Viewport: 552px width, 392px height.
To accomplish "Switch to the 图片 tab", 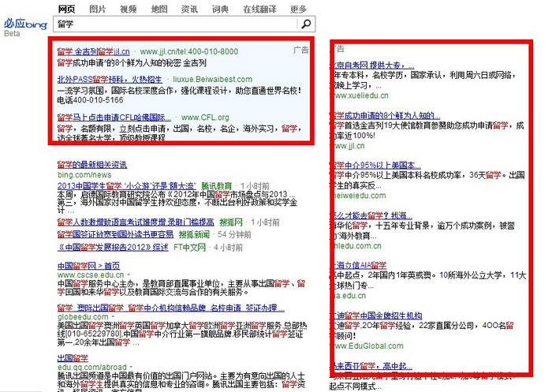I will point(98,9).
